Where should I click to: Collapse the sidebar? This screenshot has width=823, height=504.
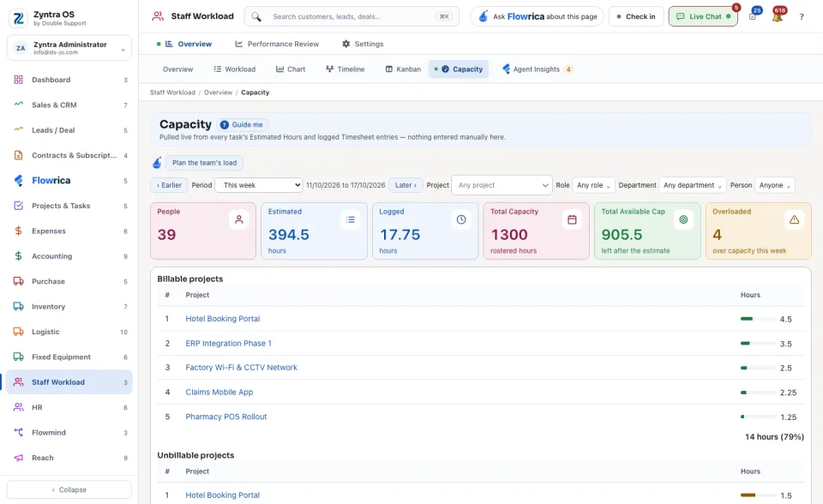pyautogui.click(x=69, y=489)
